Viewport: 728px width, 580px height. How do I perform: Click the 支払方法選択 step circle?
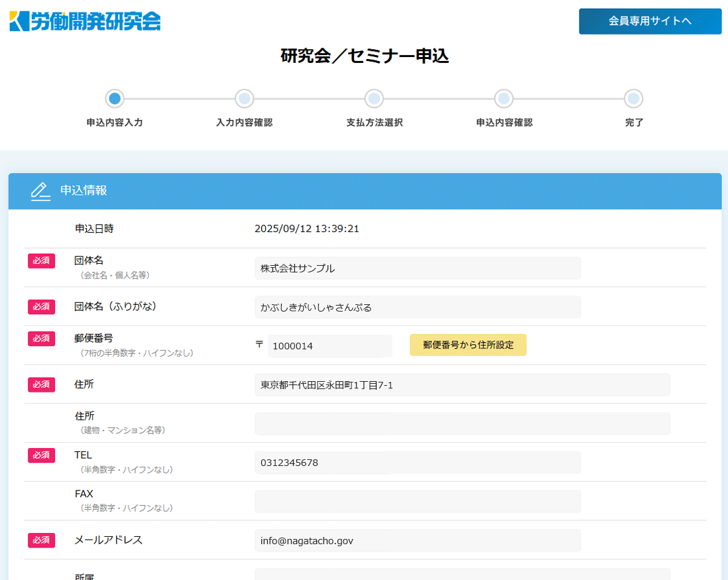pyautogui.click(x=374, y=99)
